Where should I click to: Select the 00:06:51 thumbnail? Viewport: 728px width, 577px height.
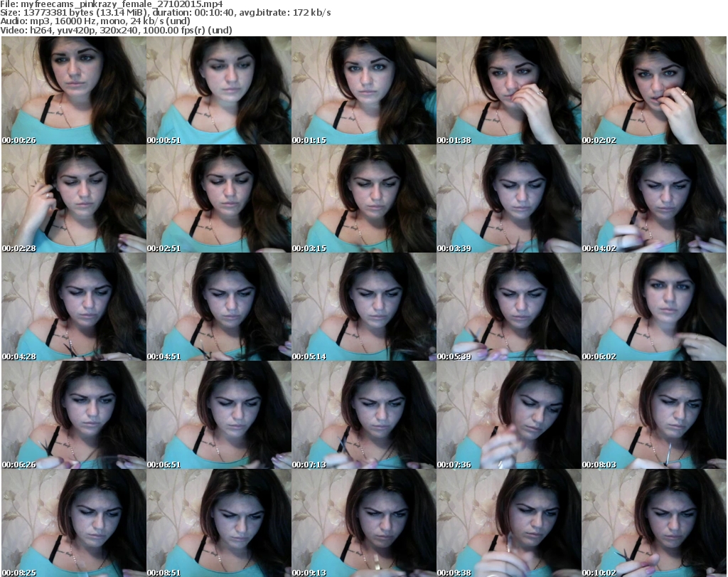coord(219,415)
